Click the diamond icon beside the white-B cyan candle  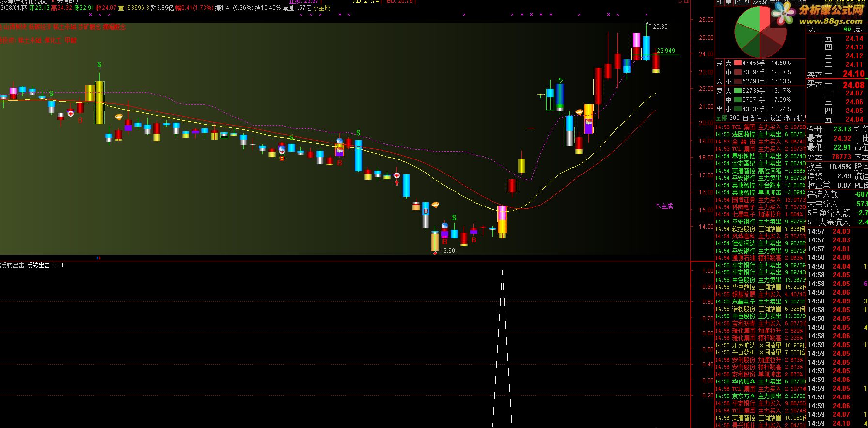[x=435, y=205]
